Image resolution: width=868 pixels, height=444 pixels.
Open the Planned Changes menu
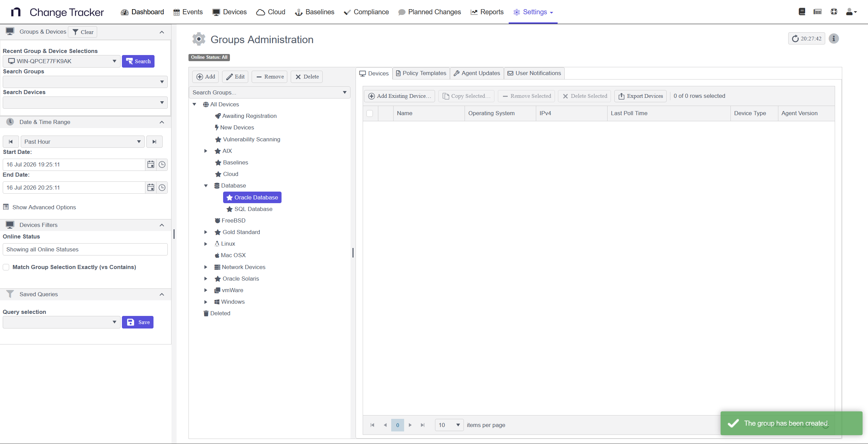(x=430, y=12)
